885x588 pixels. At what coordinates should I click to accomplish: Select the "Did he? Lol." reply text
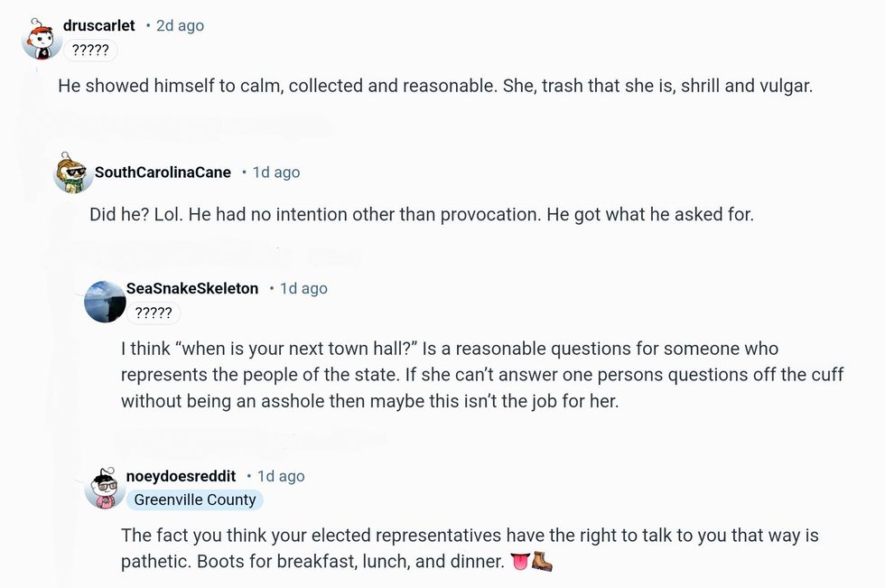click(421, 215)
